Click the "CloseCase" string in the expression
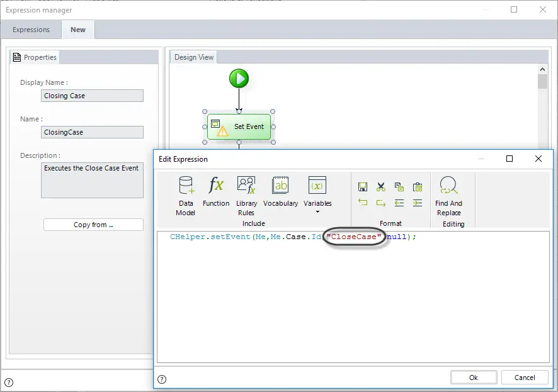 (x=354, y=237)
